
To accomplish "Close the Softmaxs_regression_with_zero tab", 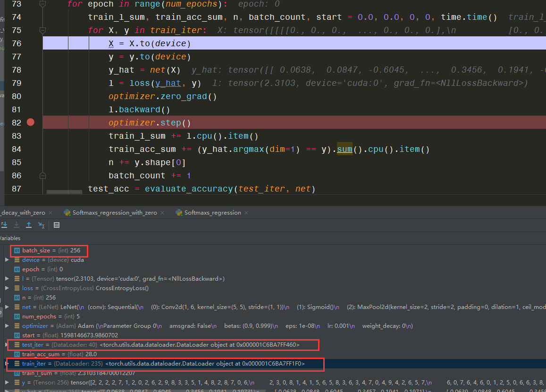I will 162,213.
